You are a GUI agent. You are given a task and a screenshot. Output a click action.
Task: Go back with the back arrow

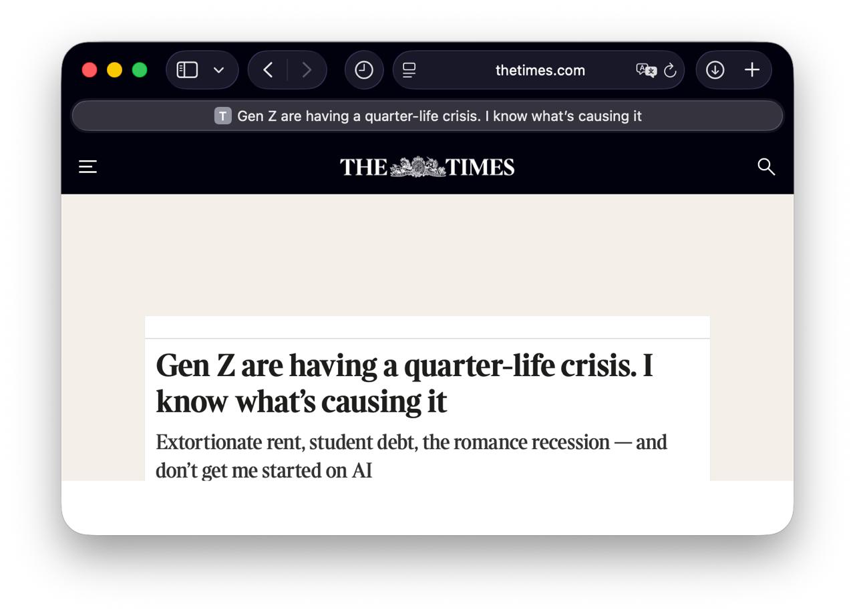268,70
